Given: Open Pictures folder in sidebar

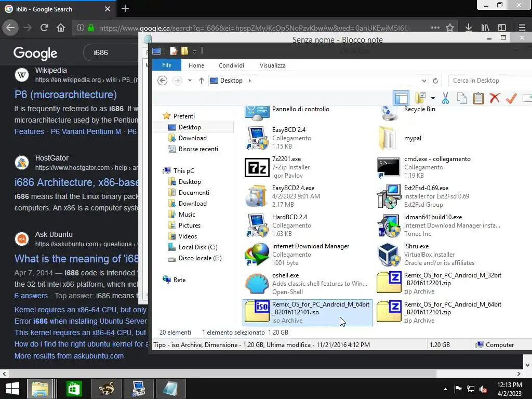Looking at the screenshot, I should pyautogui.click(x=189, y=225).
